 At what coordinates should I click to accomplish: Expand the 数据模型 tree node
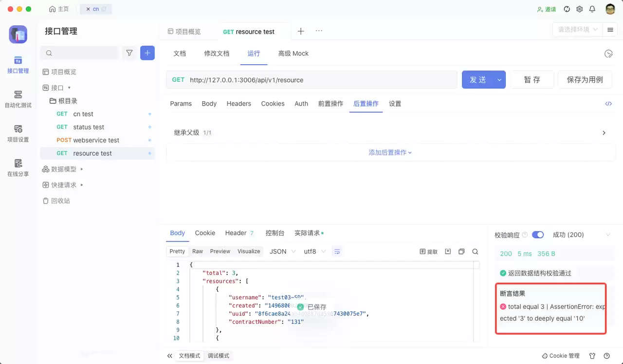(x=82, y=169)
